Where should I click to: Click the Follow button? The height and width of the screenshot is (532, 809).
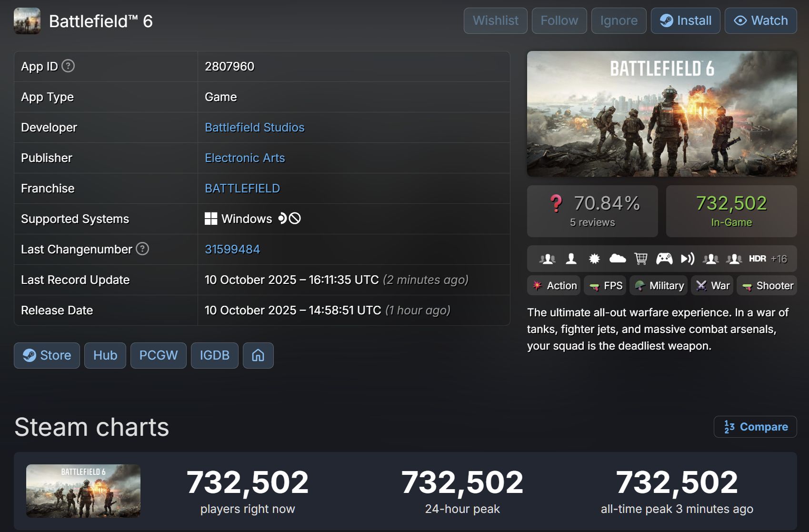click(x=559, y=21)
